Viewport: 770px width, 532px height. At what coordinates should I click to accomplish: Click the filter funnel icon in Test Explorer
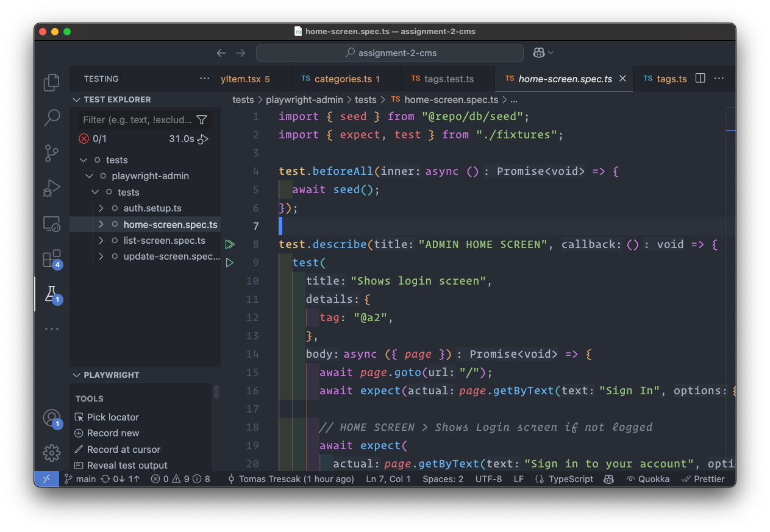click(x=202, y=120)
